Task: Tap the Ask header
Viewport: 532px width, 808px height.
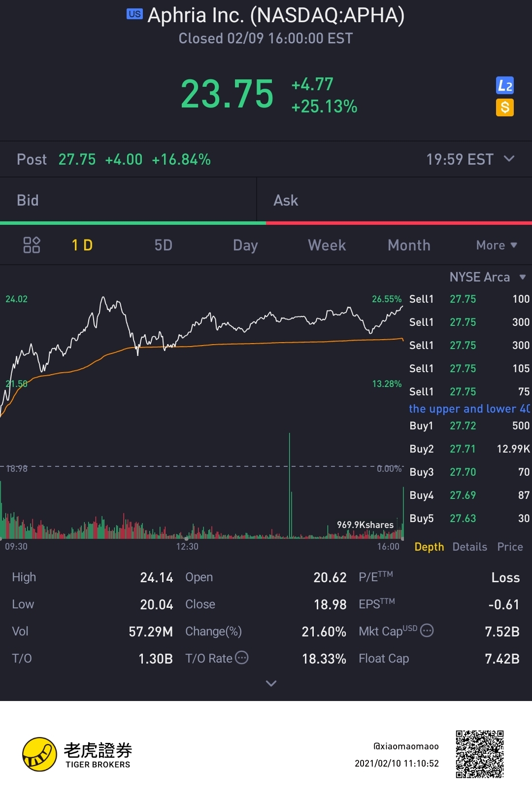Action: (x=286, y=200)
